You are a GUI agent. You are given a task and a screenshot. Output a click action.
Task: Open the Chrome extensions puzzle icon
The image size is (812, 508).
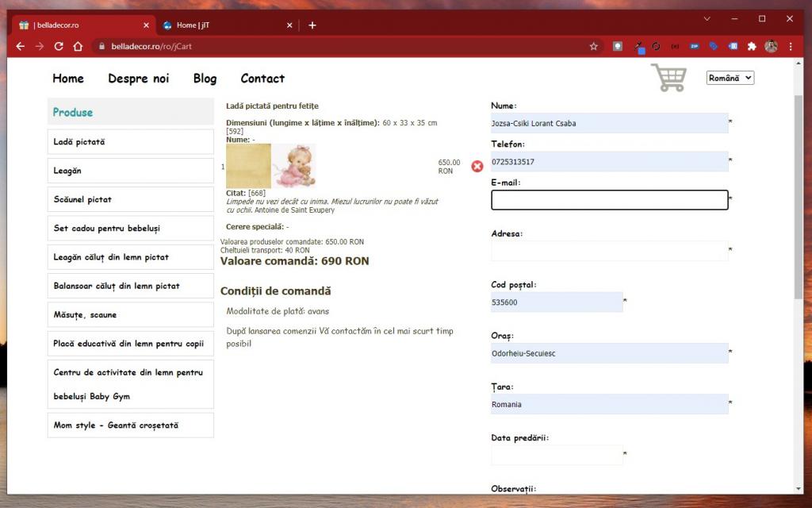click(752, 47)
